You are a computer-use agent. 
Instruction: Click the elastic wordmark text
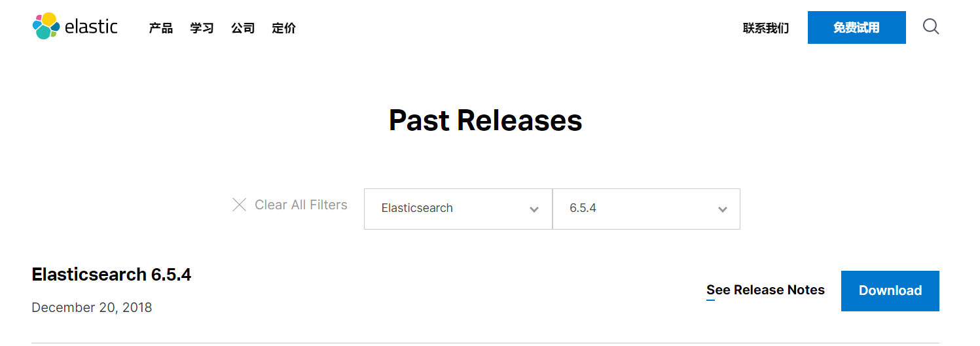pos(91,27)
